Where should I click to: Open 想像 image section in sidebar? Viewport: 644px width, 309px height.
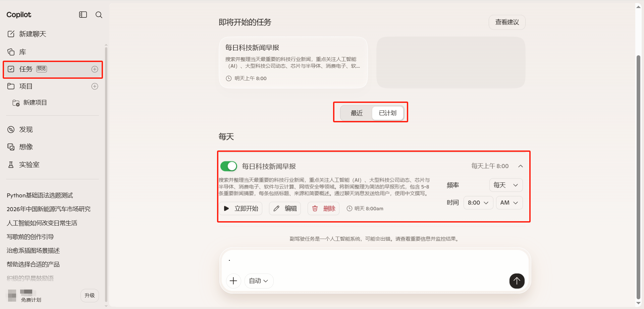[x=25, y=147]
